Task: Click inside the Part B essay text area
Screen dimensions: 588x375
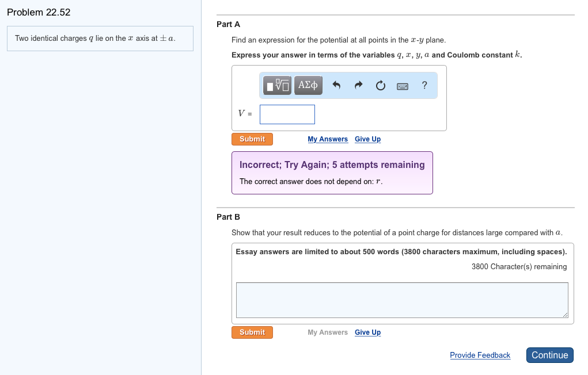Action: pos(401,299)
